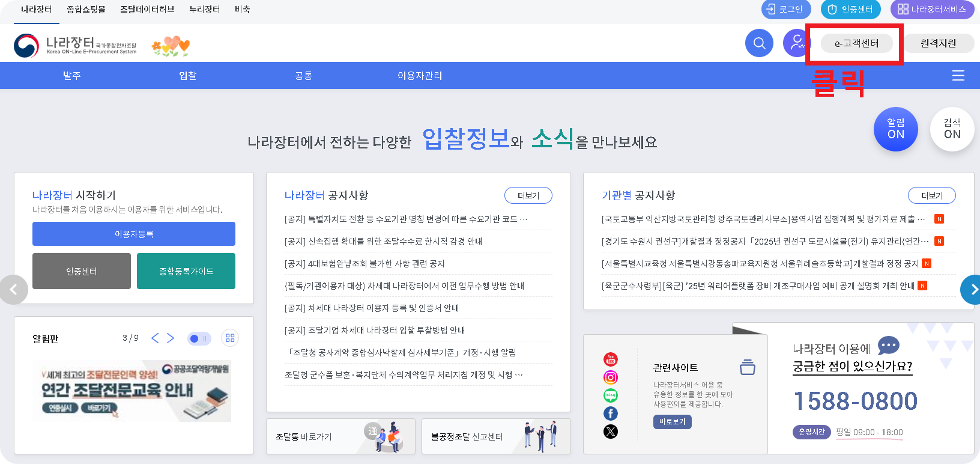This screenshot has height=464, width=980.
Task: Go to next main slide arrow
Action: point(971,290)
